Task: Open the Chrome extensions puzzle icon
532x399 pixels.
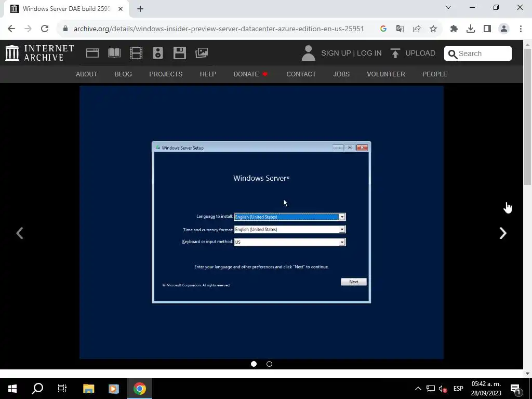Action: coord(454,29)
